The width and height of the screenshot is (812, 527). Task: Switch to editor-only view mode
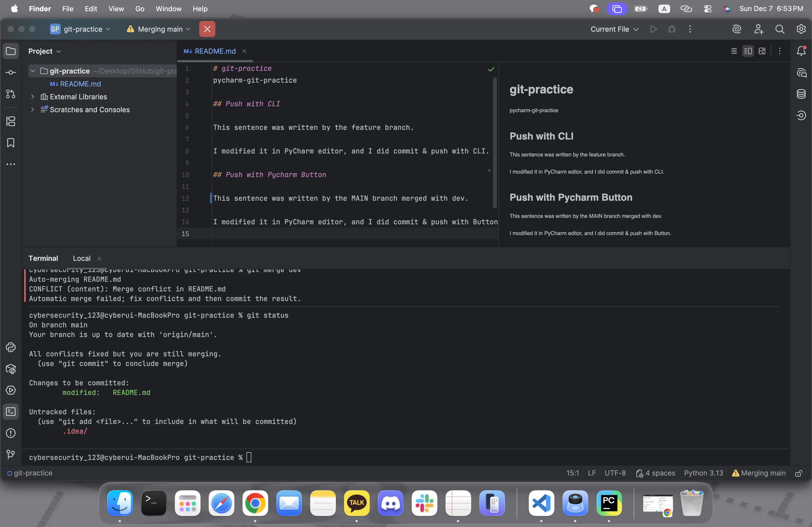pyautogui.click(x=734, y=51)
